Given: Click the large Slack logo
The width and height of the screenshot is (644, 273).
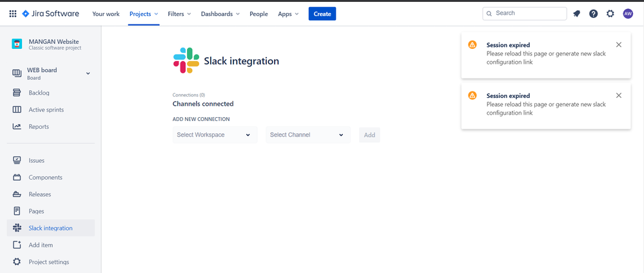Looking at the screenshot, I should pyautogui.click(x=186, y=61).
